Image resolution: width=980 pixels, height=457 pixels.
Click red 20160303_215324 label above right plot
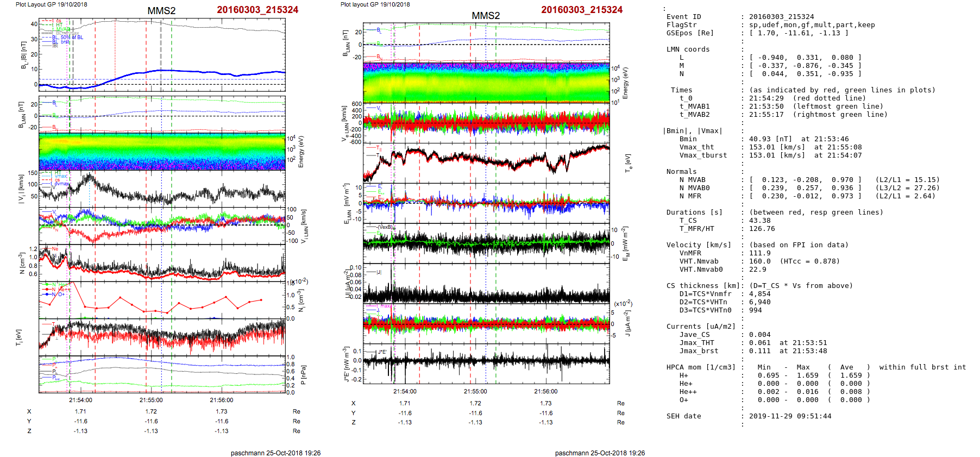click(581, 10)
